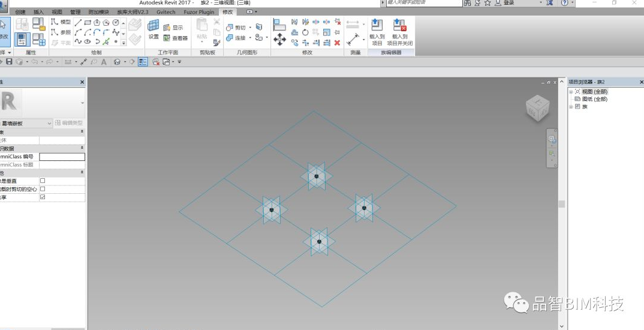The image size is (644, 330).
Task: Click the Text 'A' icon in quick access toolbar
Action: (104, 62)
